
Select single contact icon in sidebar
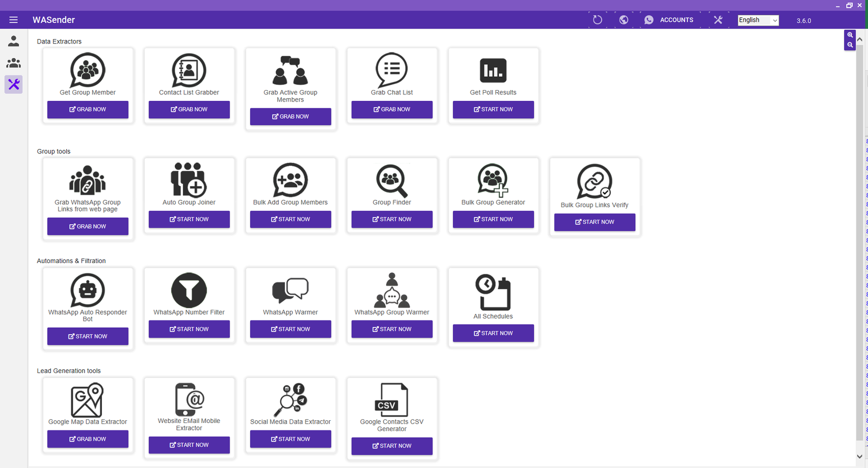click(x=14, y=41)
